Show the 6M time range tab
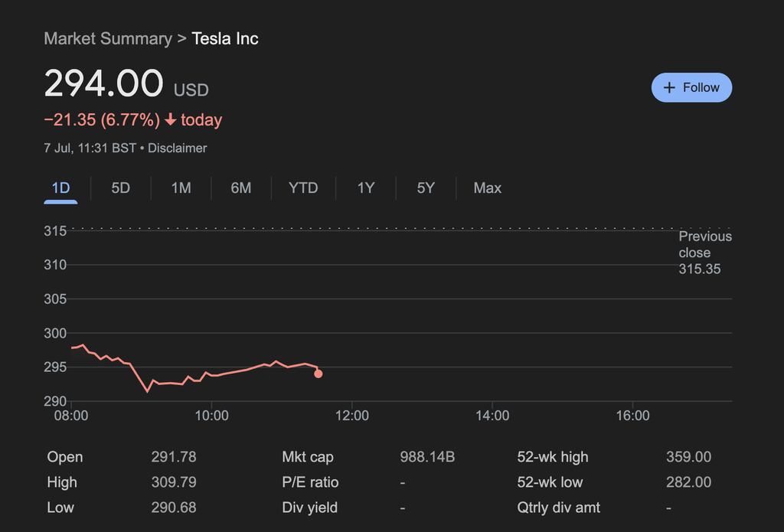This screenshot has width=784, height=532. coord(241,188)
